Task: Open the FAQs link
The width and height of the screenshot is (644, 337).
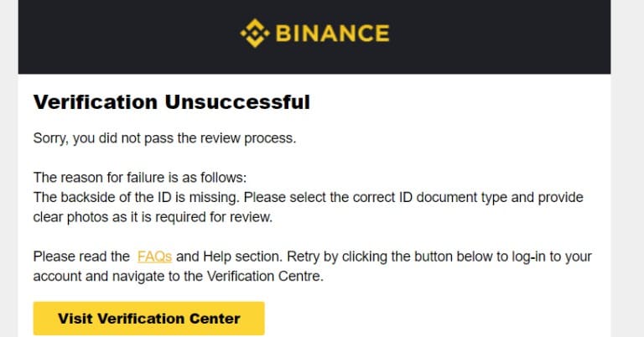Action: pyautogui.click(x=154, y=257)
